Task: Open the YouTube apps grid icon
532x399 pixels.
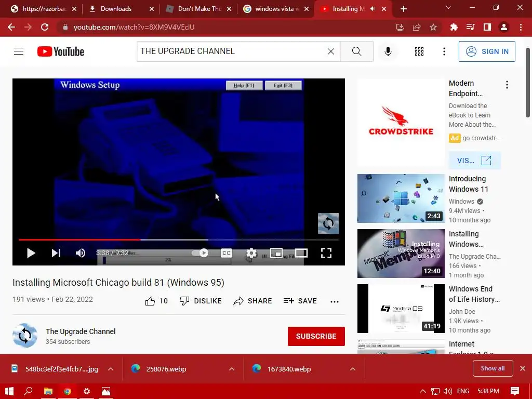Action: point(419,51)
